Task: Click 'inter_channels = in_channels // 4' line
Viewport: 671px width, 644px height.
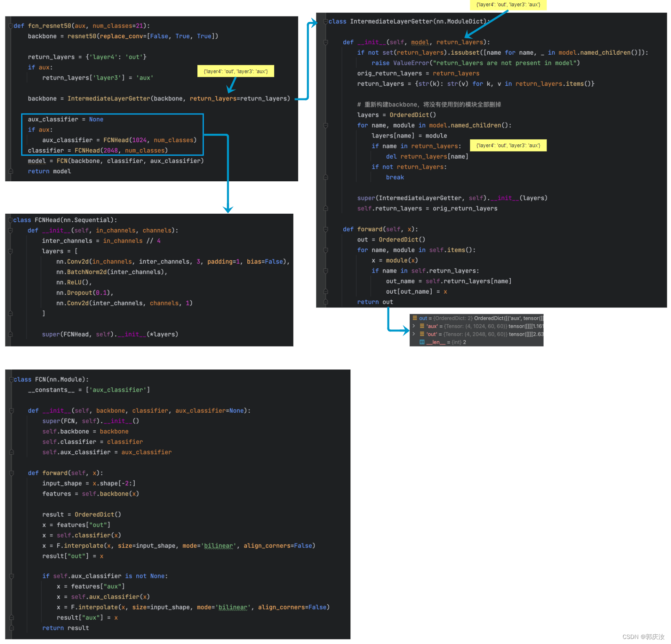Action: click(101, 241)
